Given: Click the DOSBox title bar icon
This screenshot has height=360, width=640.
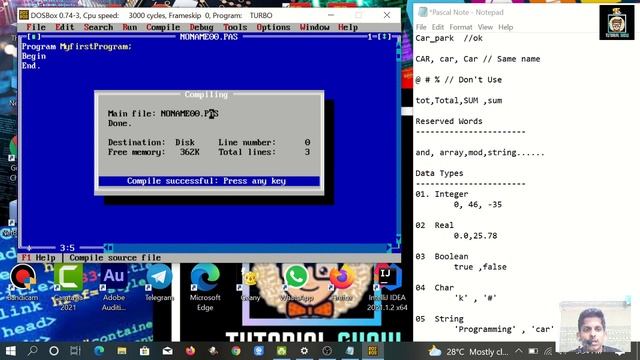Looking at the screenshot, I should click(x=24, y=16).
